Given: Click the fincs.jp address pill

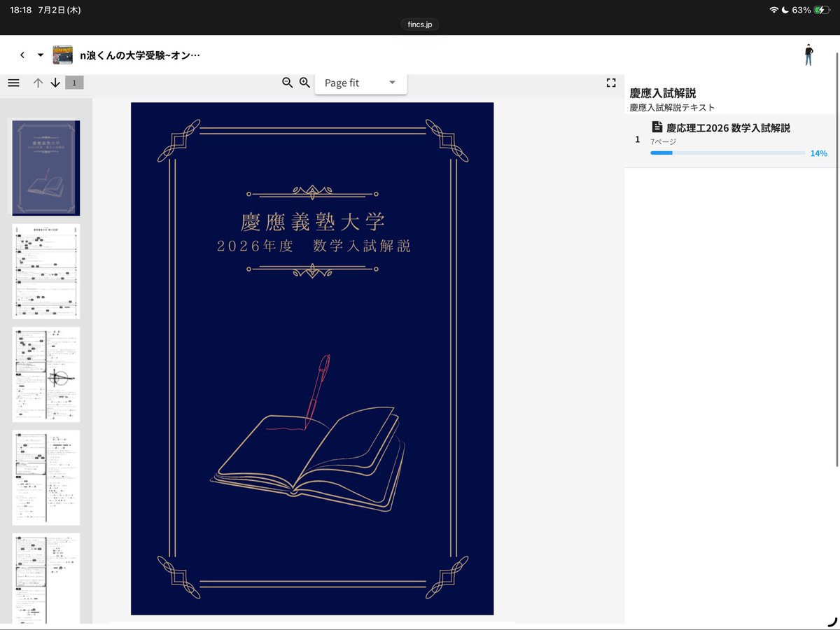Looking at the screenshot, I should (x=420, y=24).
